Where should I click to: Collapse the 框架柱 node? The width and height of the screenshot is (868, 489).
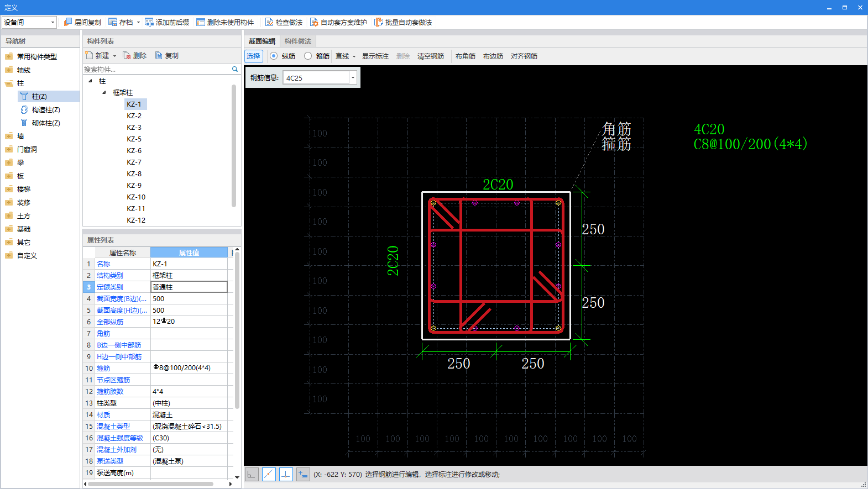tap(104, 92)
